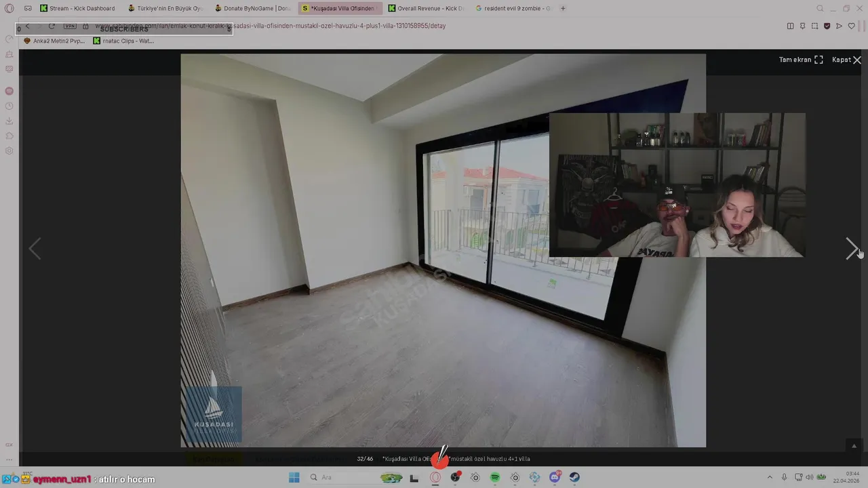Open the split screen icon in address bar
Image resolution: width=868 pixels, height=488 pixels.
(790, 26)
